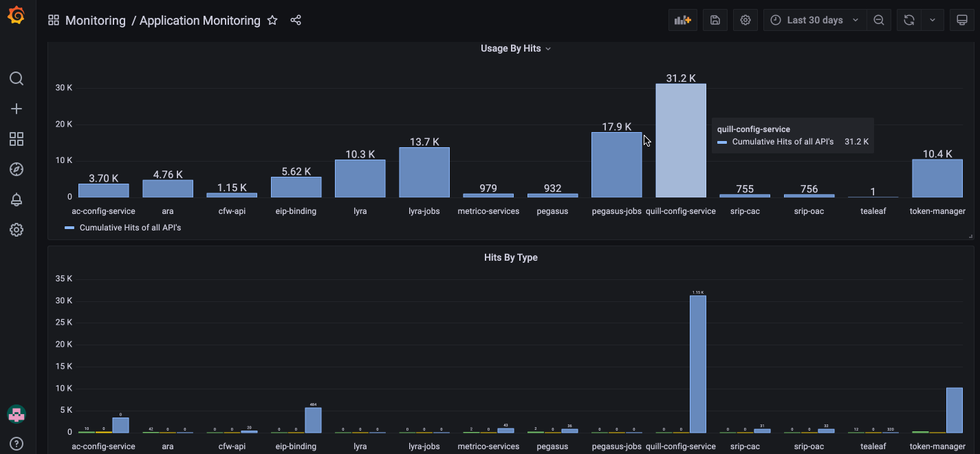The image size is (980, 454).
Task: Open the refresh interval dropdown arrow
Action: (x=933, y=19)
